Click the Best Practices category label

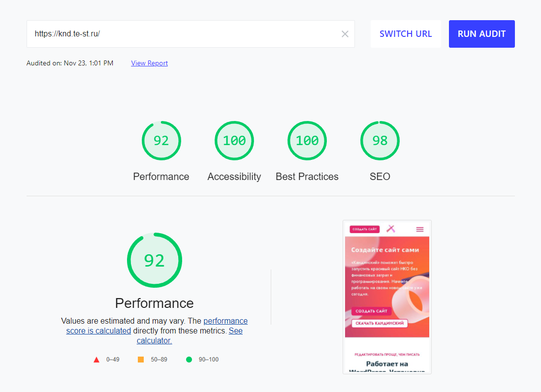point(307,177)
